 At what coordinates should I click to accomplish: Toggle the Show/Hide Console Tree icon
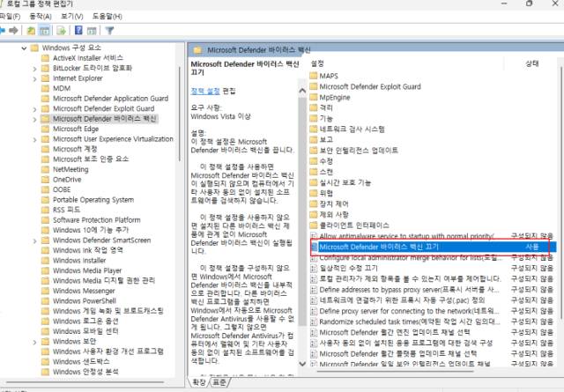point(45,31)
